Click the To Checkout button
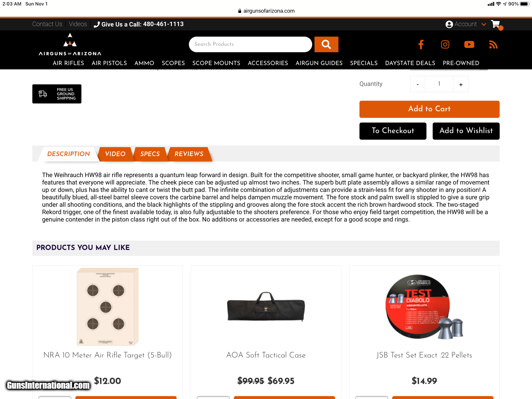The width and height of the screenshot is (532, 399). (x=393, y=131)
